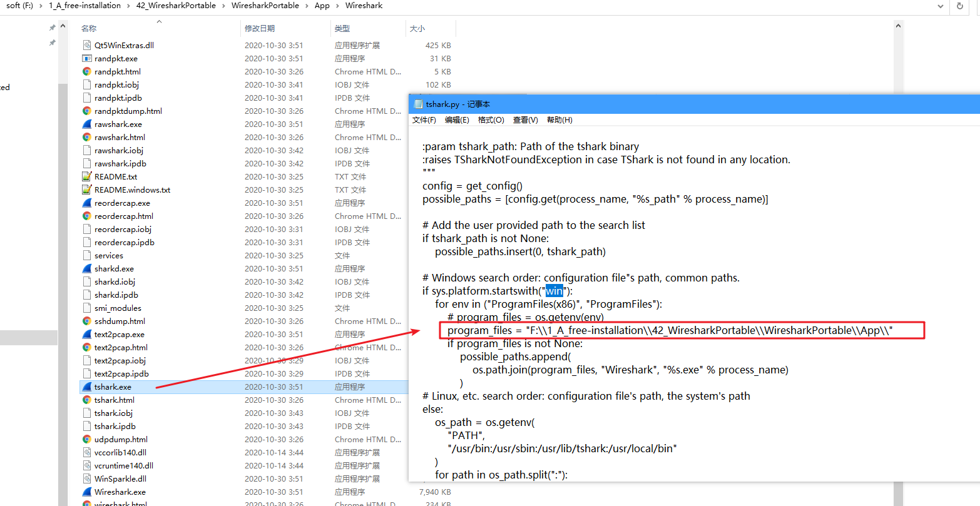
Task: Click the services file icon
Action: (87, 255)
